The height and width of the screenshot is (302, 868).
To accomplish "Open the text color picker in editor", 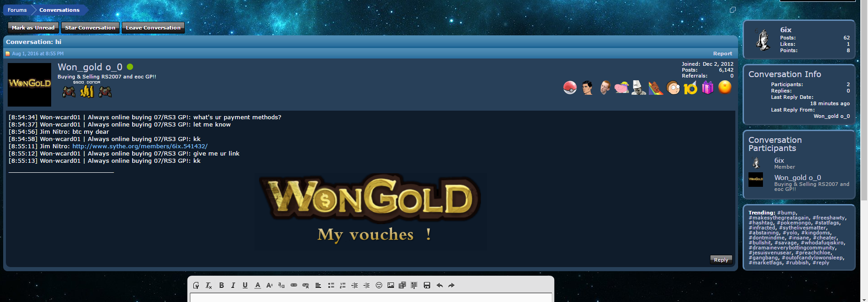I will [258, 285].
